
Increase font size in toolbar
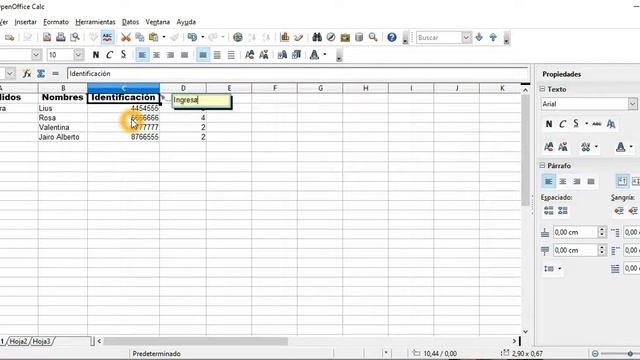[250, 55]
